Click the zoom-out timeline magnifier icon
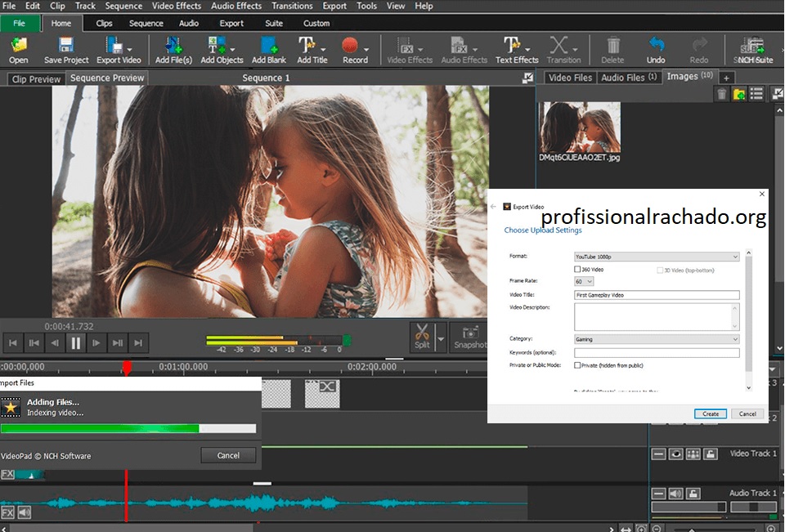The width and height of the screenshot is (785, 532). point(657,529)
